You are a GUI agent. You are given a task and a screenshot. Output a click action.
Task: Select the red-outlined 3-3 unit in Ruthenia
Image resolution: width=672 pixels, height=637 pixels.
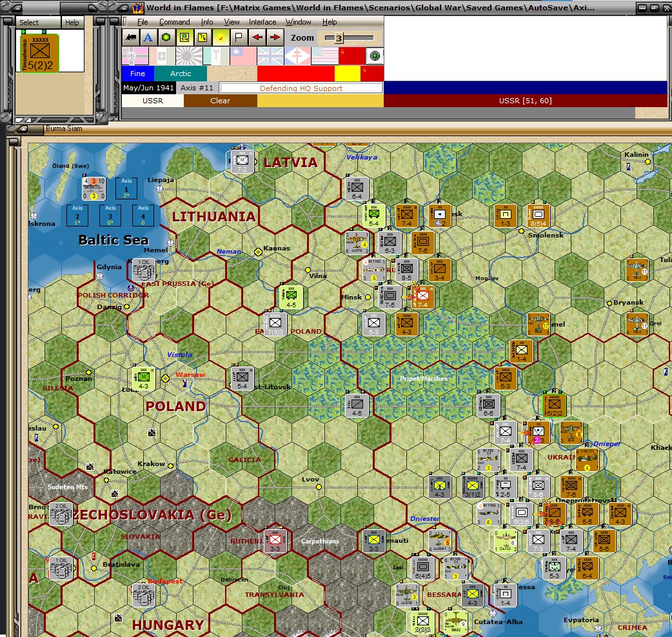pos(275,541)
